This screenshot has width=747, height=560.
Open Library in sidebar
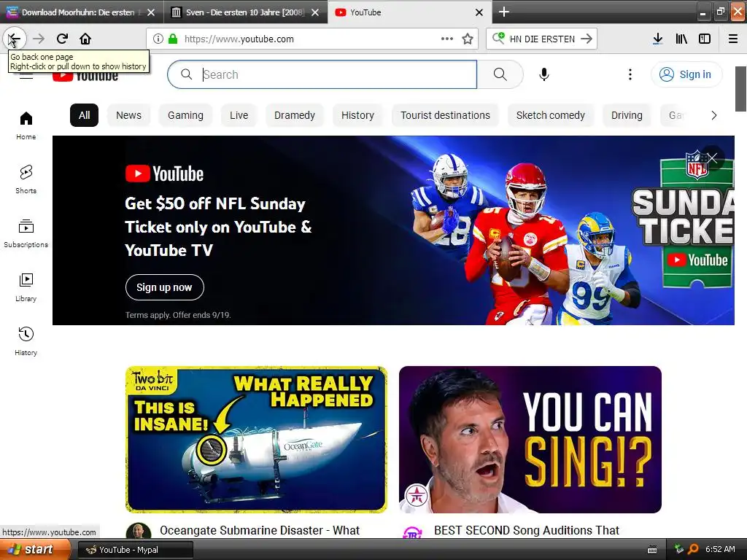pyautogui.click(x=26, y=287)
